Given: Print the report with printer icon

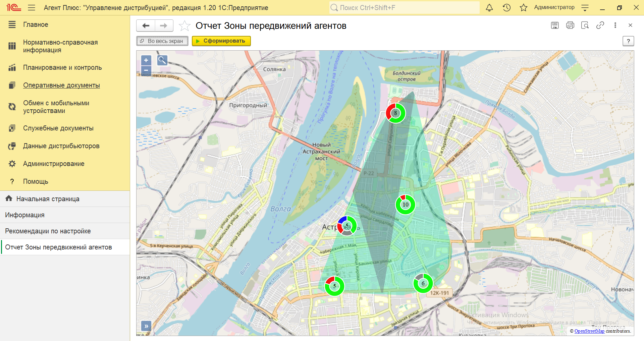Looking at the screenshot, I should click(x=570, y=25).
